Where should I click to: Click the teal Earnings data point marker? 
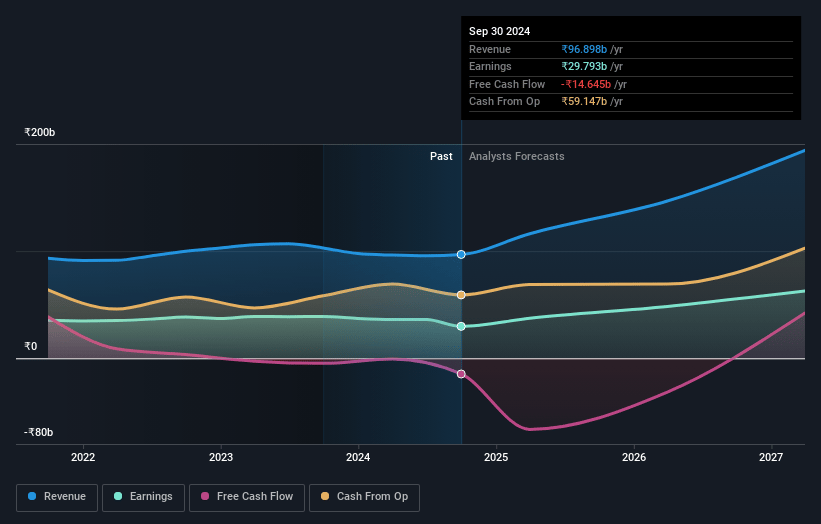click(x=461, y=327)
